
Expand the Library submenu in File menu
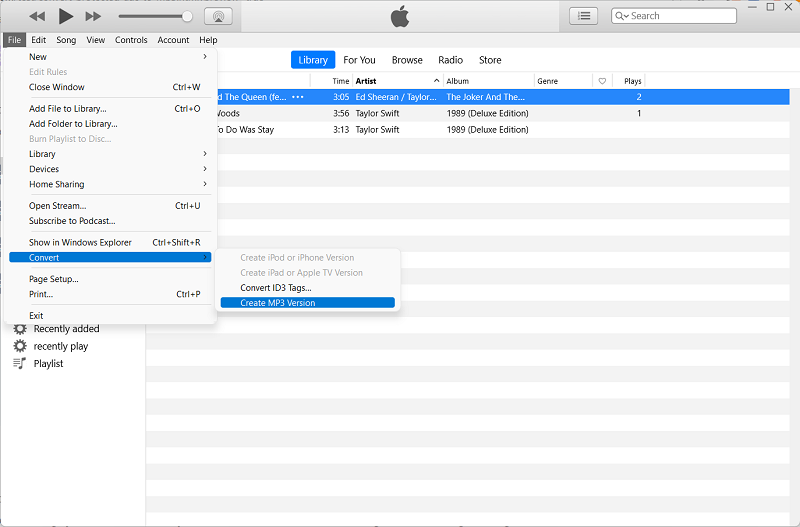click(x=110, y=154)
